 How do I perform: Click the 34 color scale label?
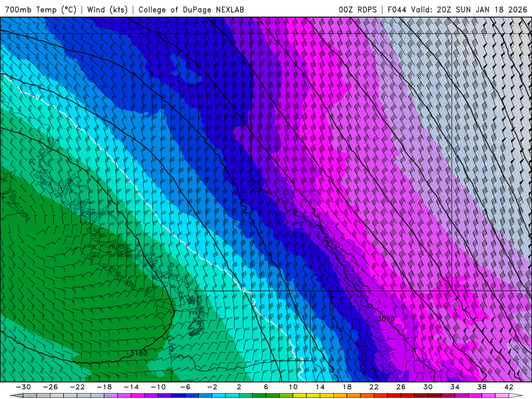click(455, 387)
